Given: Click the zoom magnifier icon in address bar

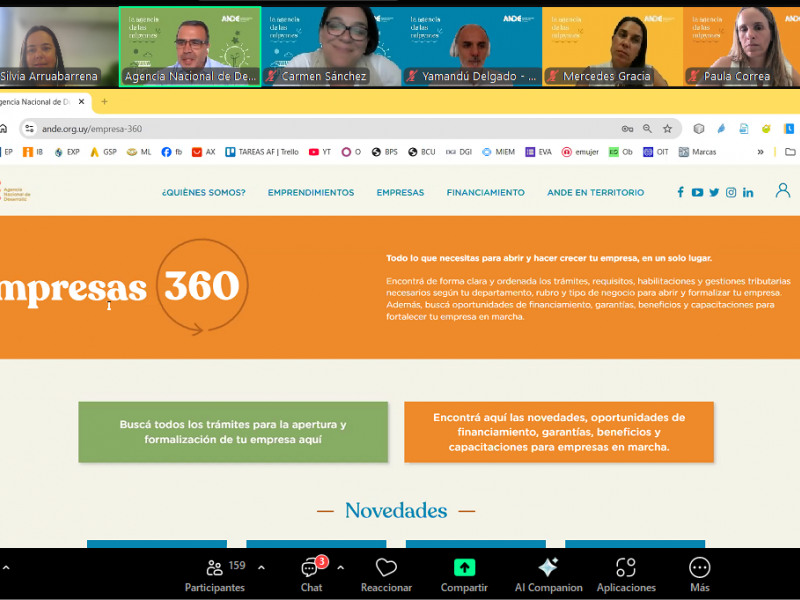Looking at the screenshot, I should 647,129.
